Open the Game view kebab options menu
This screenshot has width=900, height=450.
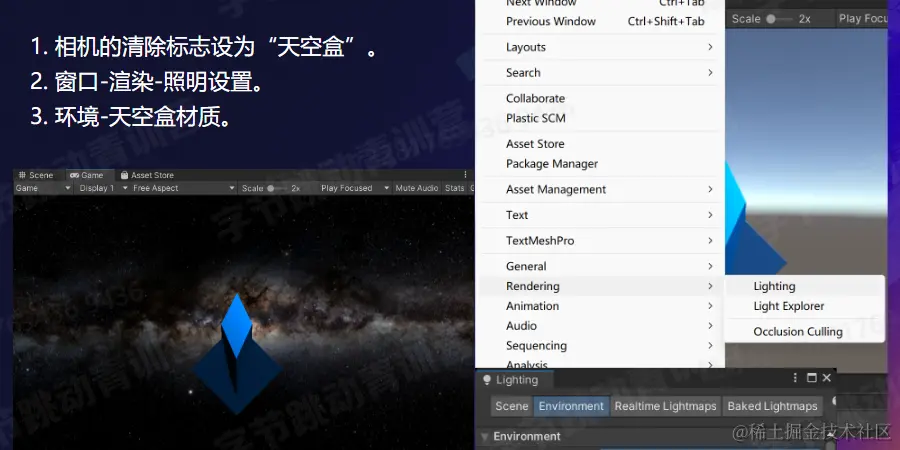(x=465, y=174)
